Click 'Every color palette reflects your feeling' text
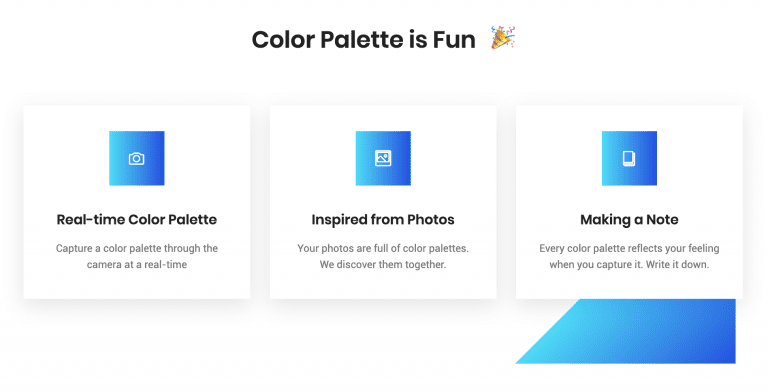This screenshot has height=392, width=768. [x=629, y=248]
